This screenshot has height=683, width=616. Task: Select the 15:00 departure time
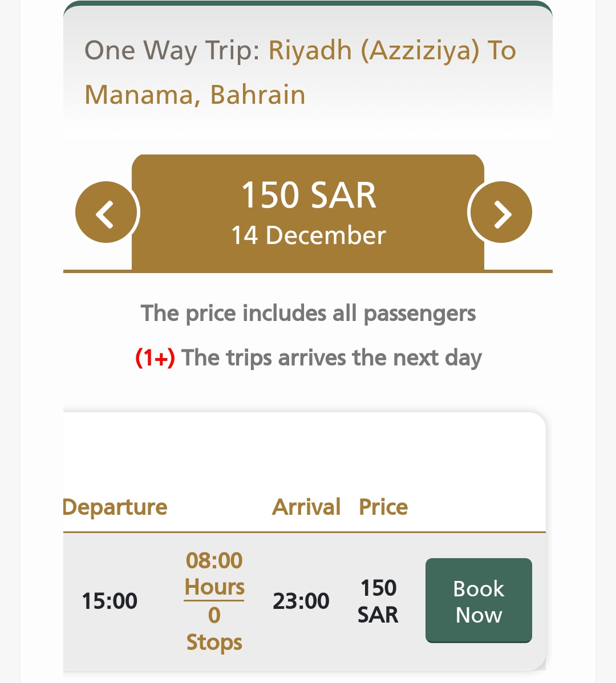click(110, 601)
